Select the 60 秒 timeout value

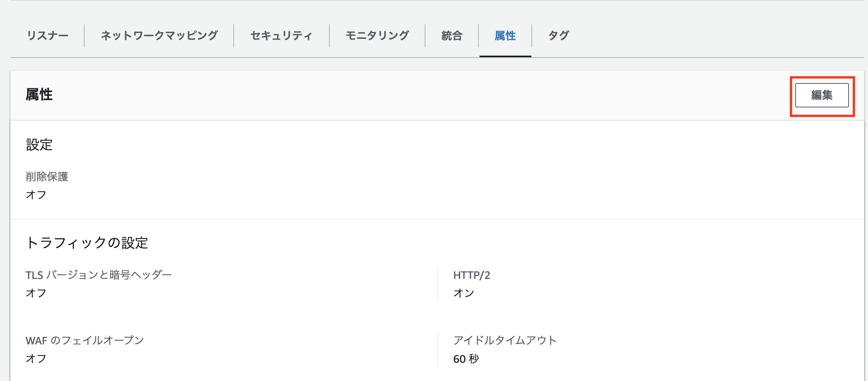[466, 359]
